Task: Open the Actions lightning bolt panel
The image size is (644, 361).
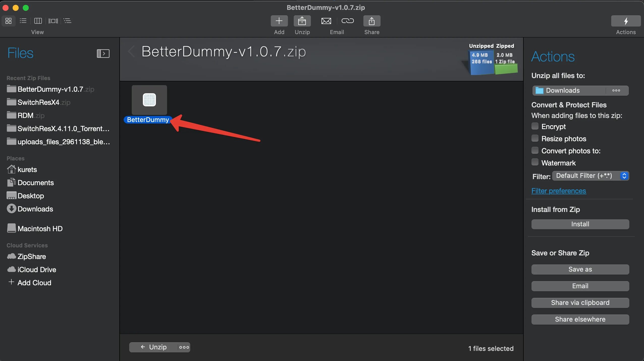Action: 626,21
